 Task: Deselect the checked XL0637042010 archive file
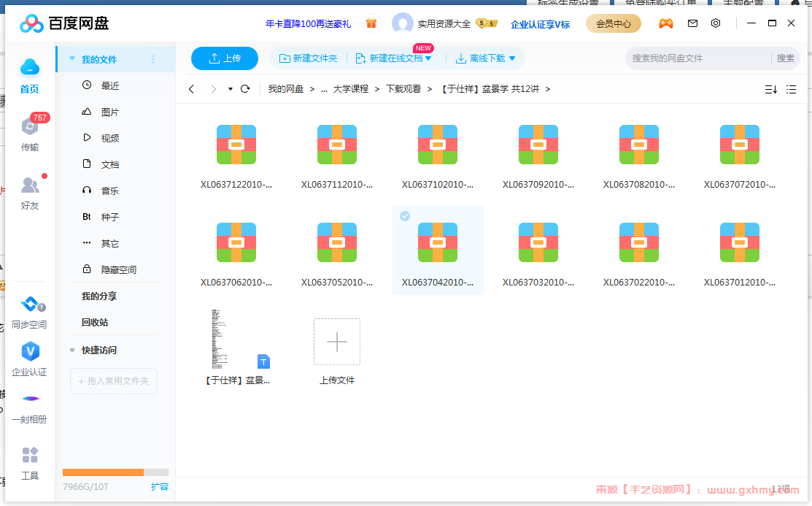pos(406,215)
